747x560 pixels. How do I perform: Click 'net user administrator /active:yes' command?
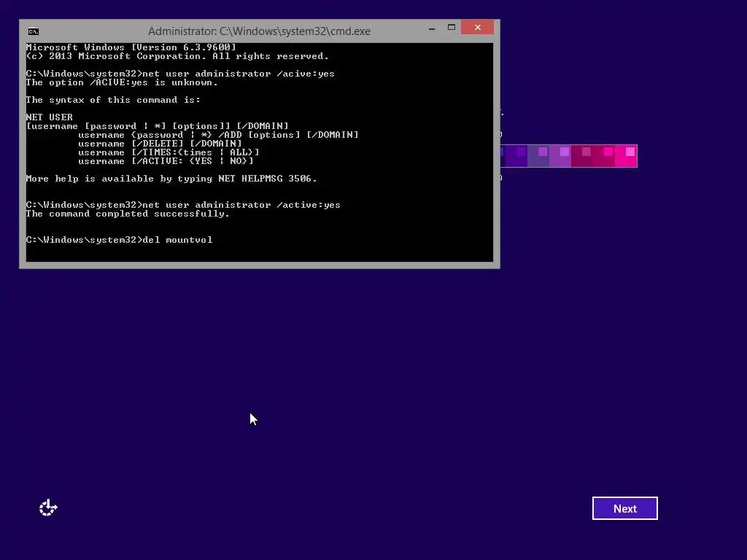[x=241, y=205]
